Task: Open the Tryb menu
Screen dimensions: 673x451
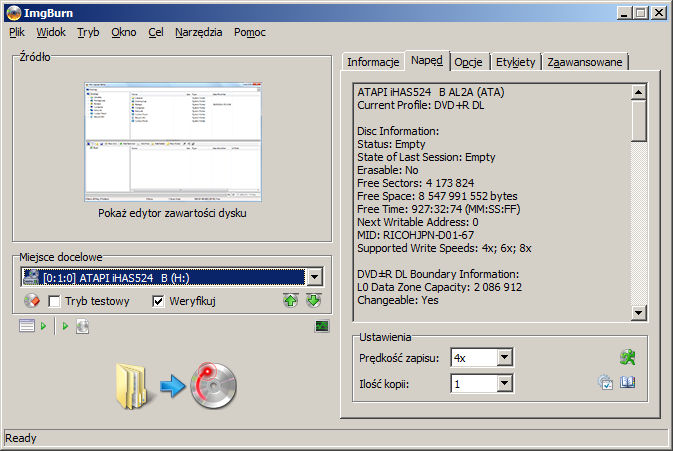Action: (88, 32)
